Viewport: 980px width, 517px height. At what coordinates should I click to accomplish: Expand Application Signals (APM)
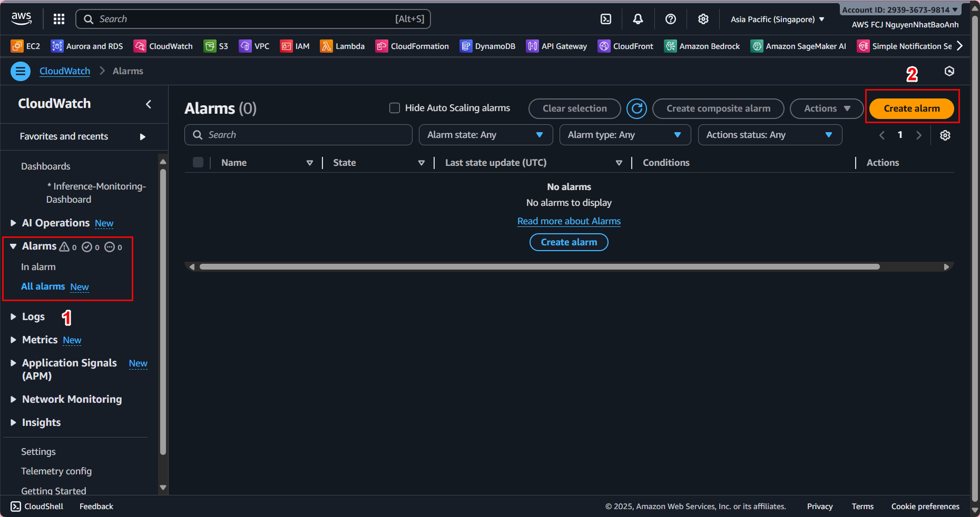pyautogui.click(x=13, y=363)
